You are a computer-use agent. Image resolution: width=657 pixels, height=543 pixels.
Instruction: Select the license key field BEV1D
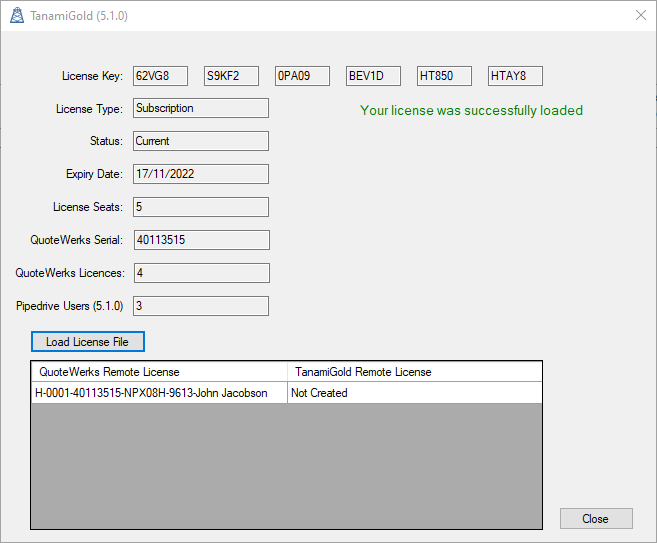pos(373,76)
